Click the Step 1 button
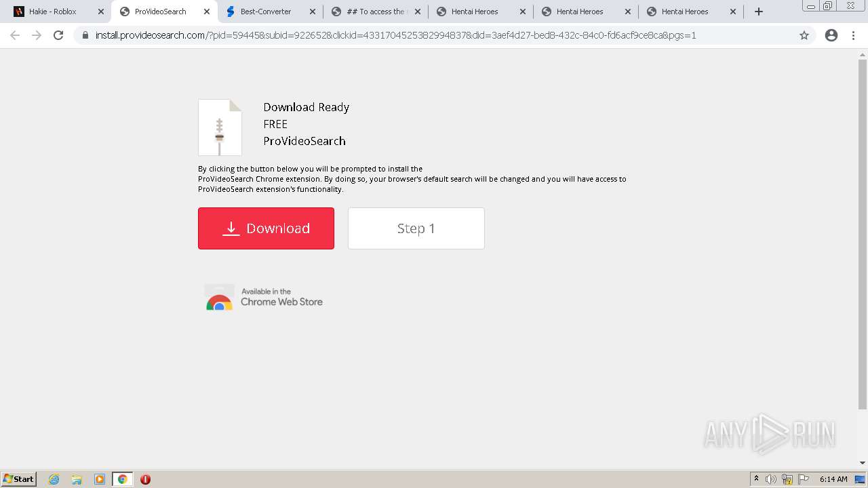 click(x=416, y=228)
